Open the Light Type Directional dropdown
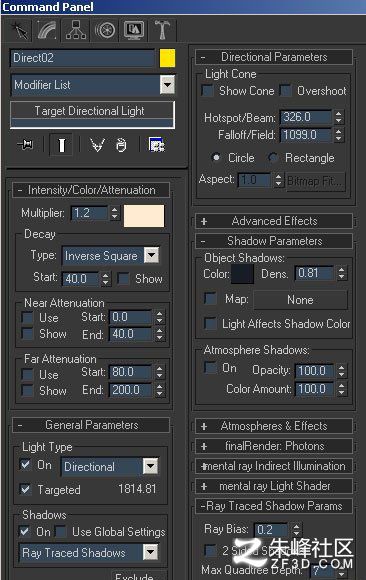 click(x=151, y=466)
